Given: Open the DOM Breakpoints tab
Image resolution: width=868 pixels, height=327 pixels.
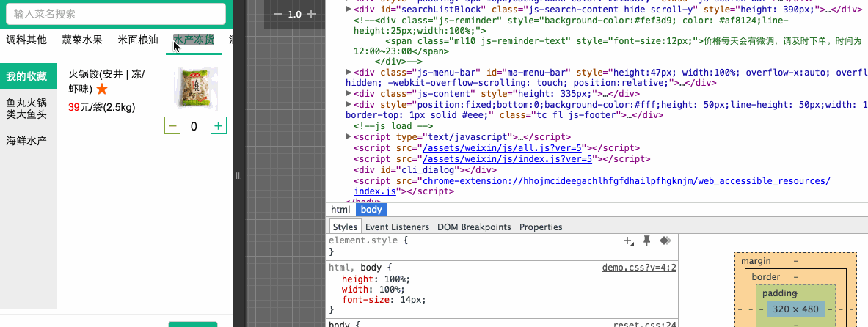Looking at the screenshot, I should [x=474, y=227].
